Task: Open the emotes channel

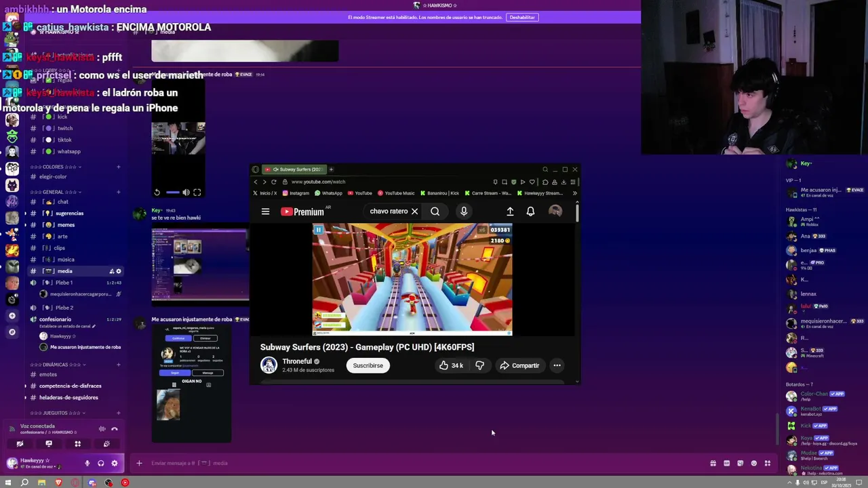Action: tap(48, 374)
